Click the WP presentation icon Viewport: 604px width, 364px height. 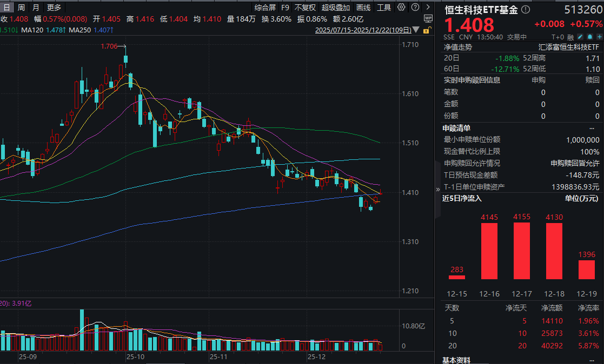pos(428,18)
